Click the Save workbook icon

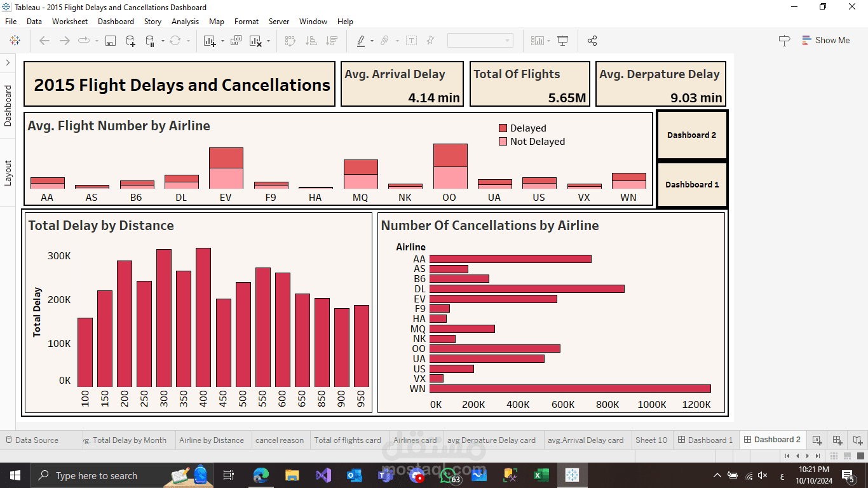[x=111, y=41]
